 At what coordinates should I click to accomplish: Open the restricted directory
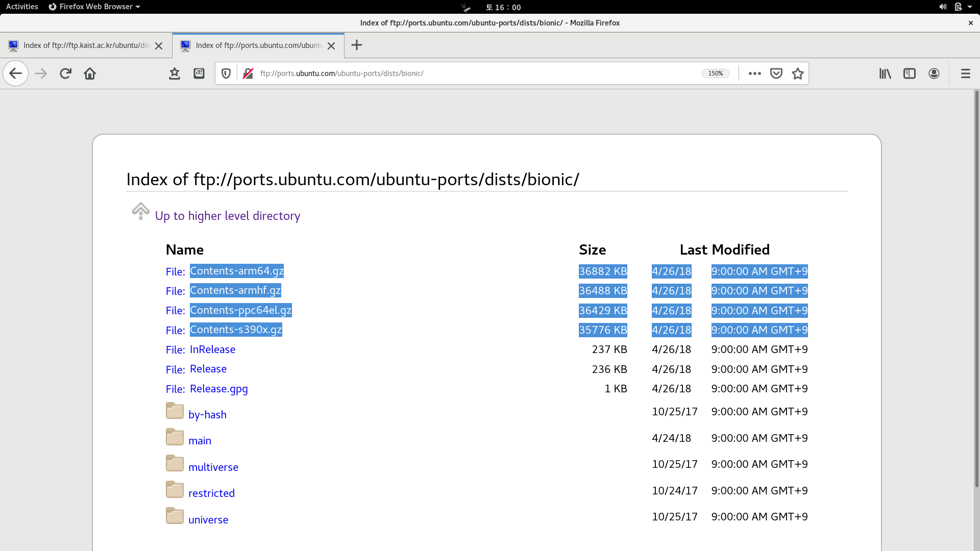point(211,493)
